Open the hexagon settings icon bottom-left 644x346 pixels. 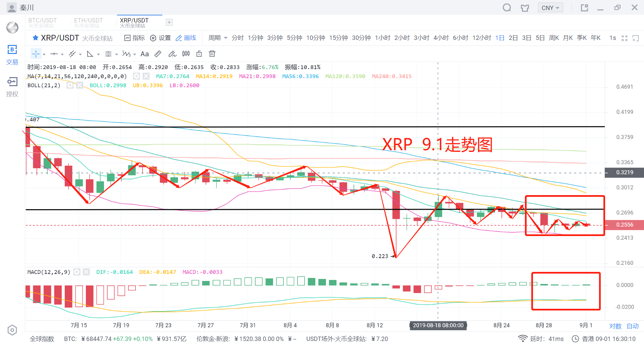pos(12,330)
